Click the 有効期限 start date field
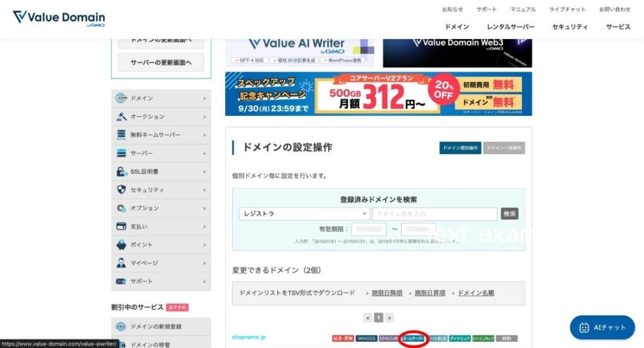The height and width of the screenshot is (348, 644). tap(369, 229)
